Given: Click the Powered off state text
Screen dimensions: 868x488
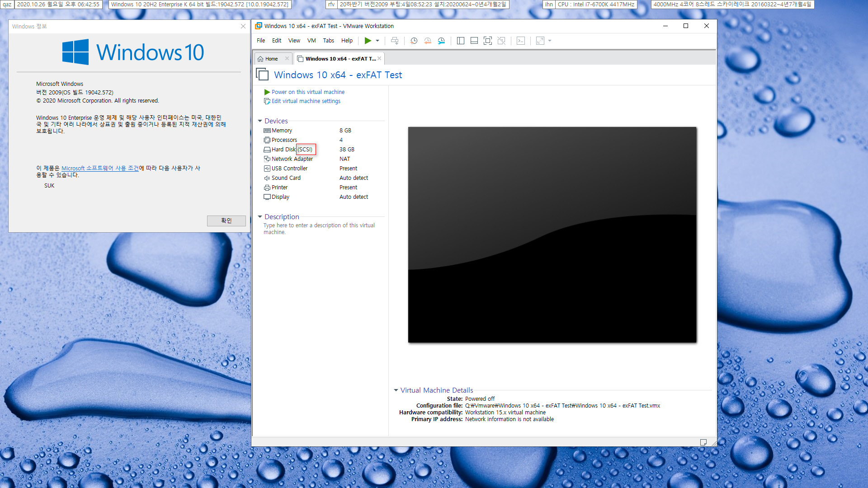Looking at the screenshot, I should pyautogui.click(x=480, y=399).
